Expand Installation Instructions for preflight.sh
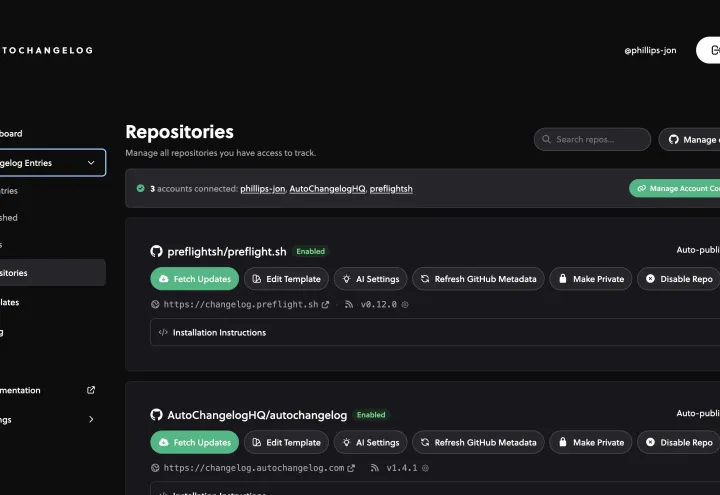Viewport: 720px width, 495px height. [435, 332]
